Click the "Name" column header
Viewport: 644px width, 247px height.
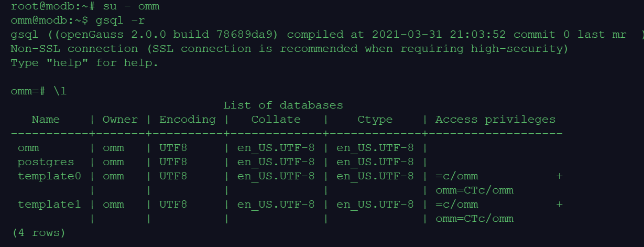46,120
